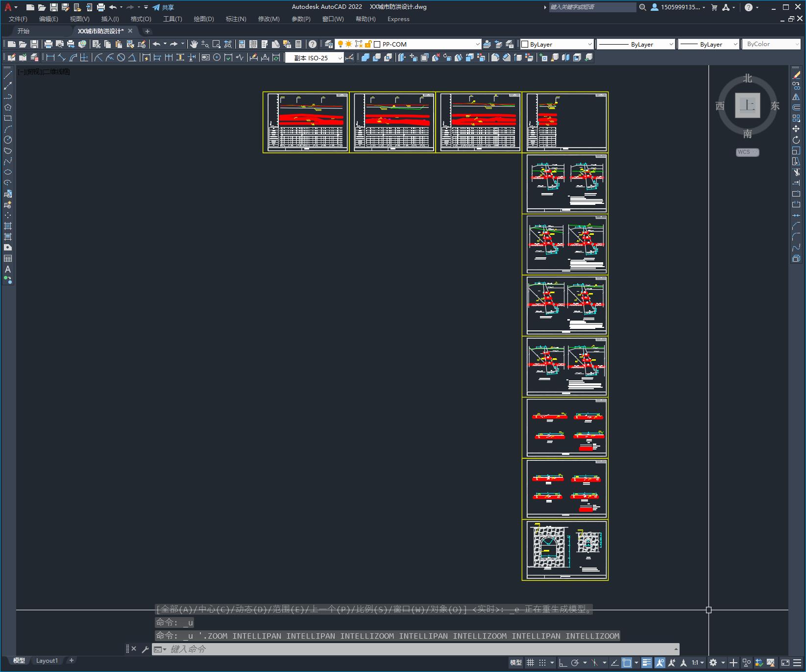Click the account name 1505999135

point(680,7)
